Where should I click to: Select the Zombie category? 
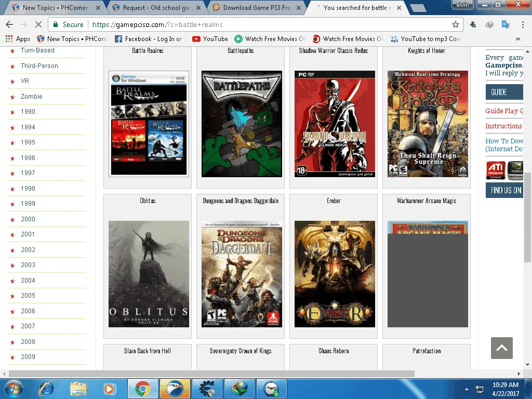click(x=32, y=96)
